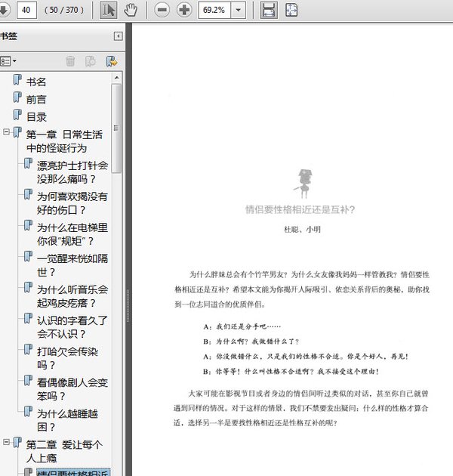
Task: Open bookmark 目录
Action: click(x=36, y=117)
